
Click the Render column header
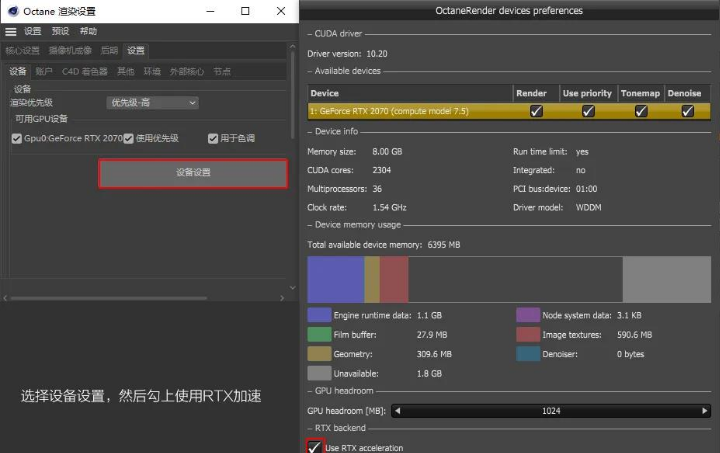536,93
